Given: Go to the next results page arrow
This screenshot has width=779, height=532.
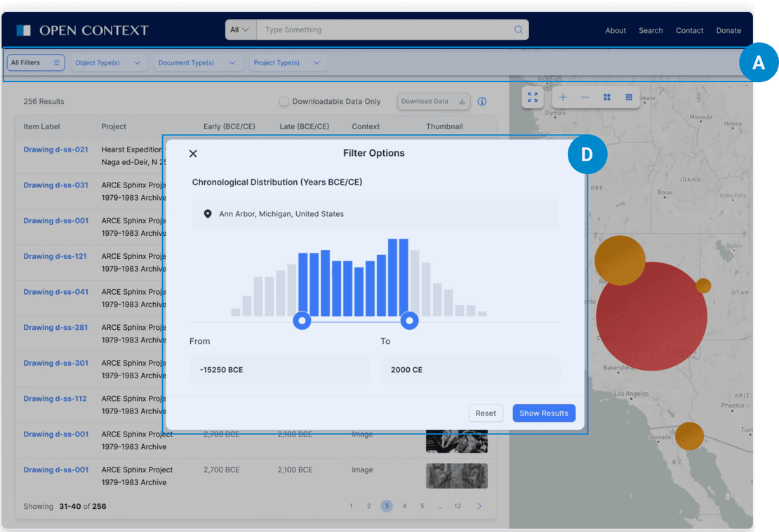Looking at the screenshot, I should [x=479, y=506].
